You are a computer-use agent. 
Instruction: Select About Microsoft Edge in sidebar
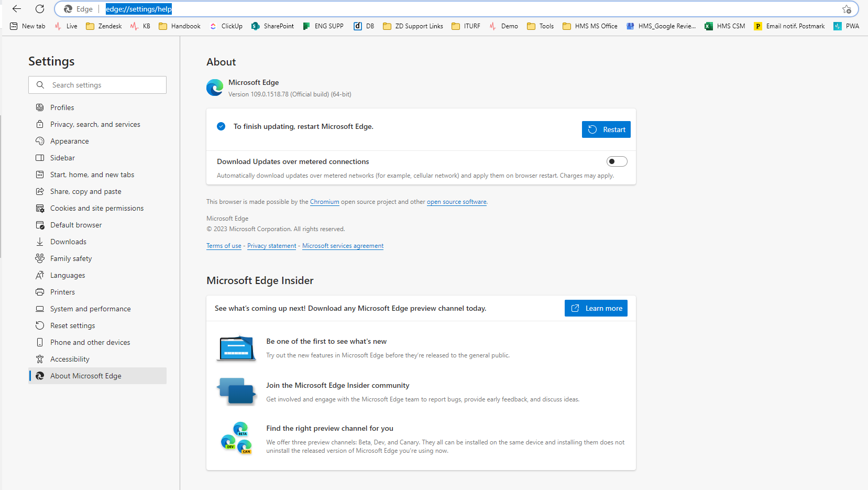[x=97, y=376]
